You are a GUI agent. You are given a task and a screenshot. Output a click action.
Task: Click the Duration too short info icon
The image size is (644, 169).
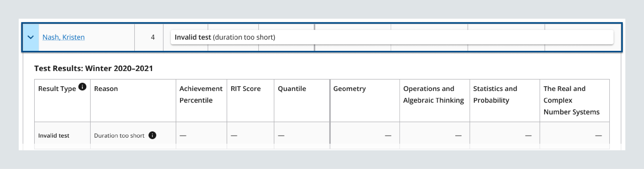tap(153, 135)
